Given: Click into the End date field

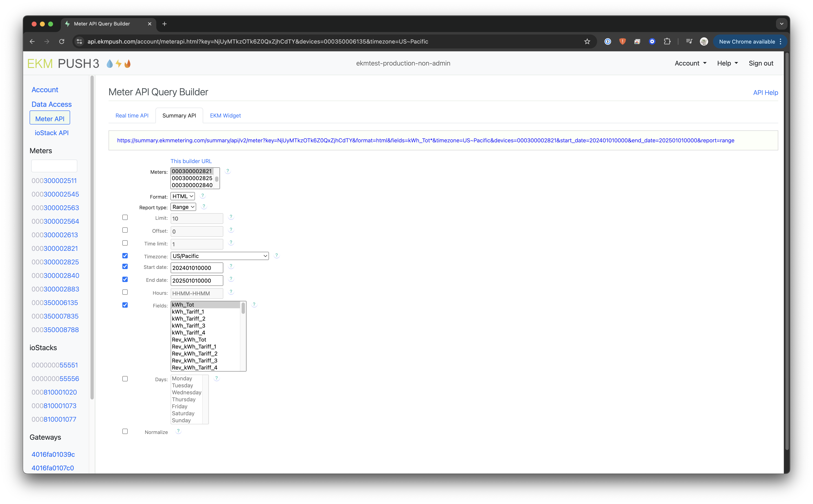Looking at the screenshot, I should (x=197, y=281).
